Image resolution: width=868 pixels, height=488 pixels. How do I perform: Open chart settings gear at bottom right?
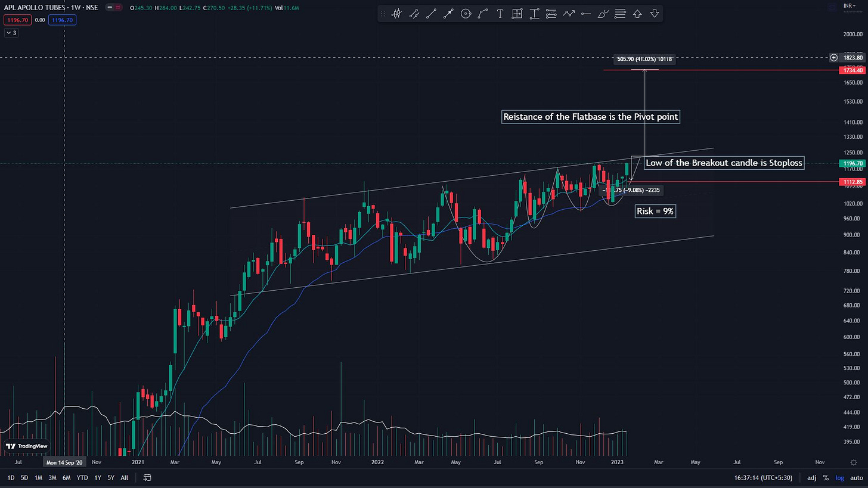coord(854,462)
